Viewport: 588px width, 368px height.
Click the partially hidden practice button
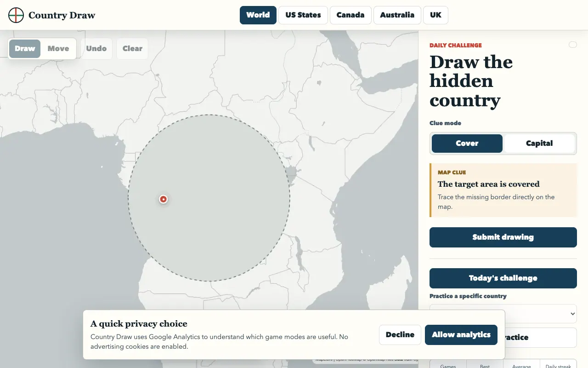[541, 338]
